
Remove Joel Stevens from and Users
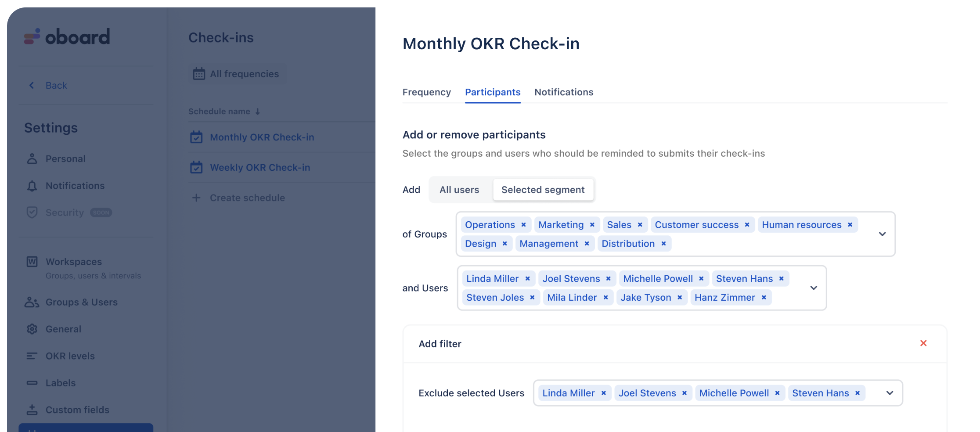[x=608, y=279]
